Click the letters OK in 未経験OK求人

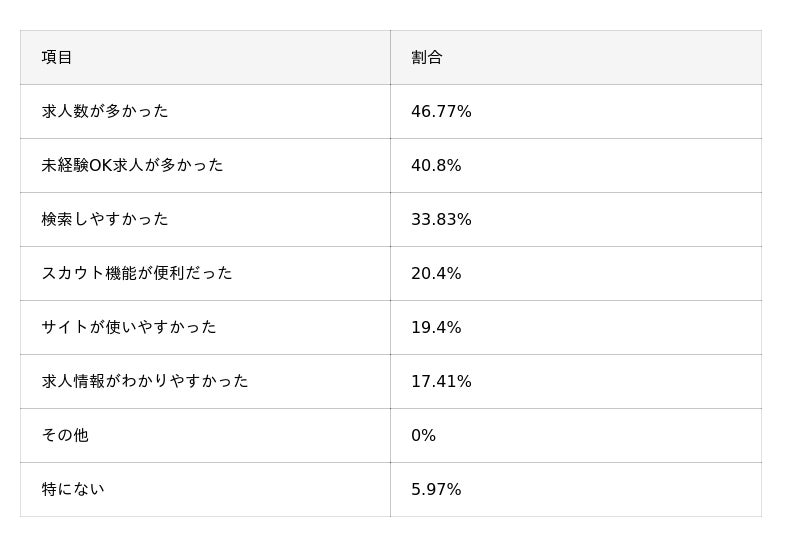pyautogui.click(x=101, y=166)
